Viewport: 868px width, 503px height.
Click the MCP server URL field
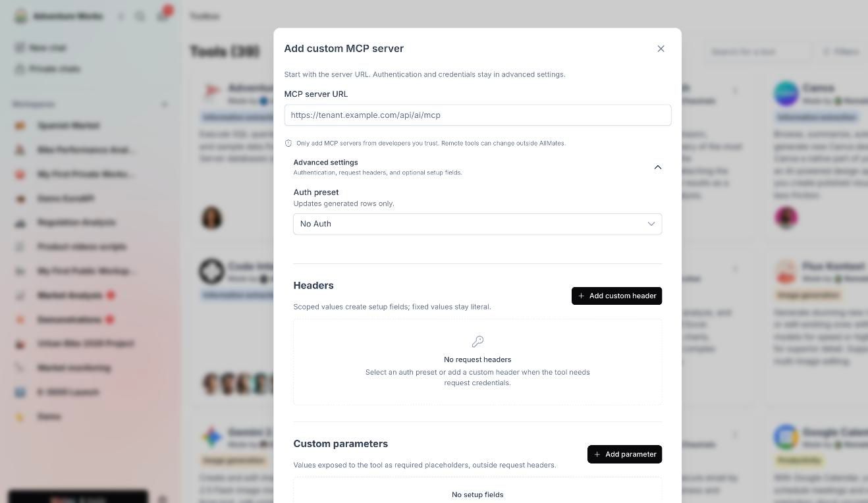(477, 115)
